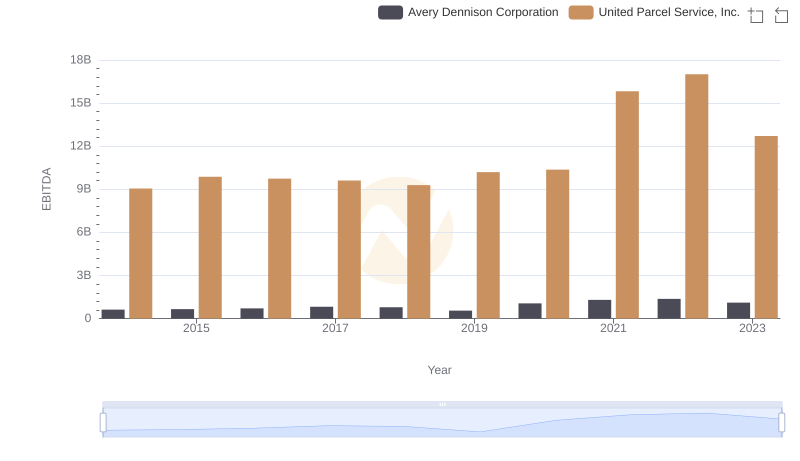Select the 2023 United Parcel Service bar

tap(766, 227)
